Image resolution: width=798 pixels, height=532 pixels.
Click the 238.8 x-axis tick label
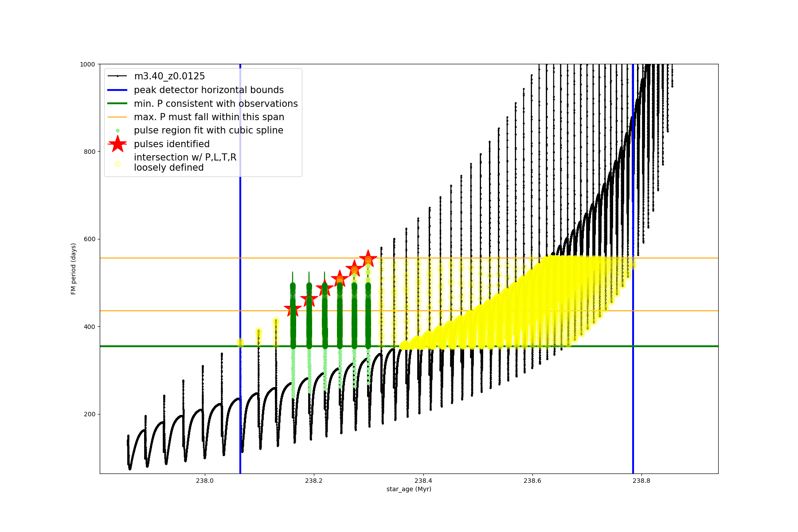click(642, 481)
